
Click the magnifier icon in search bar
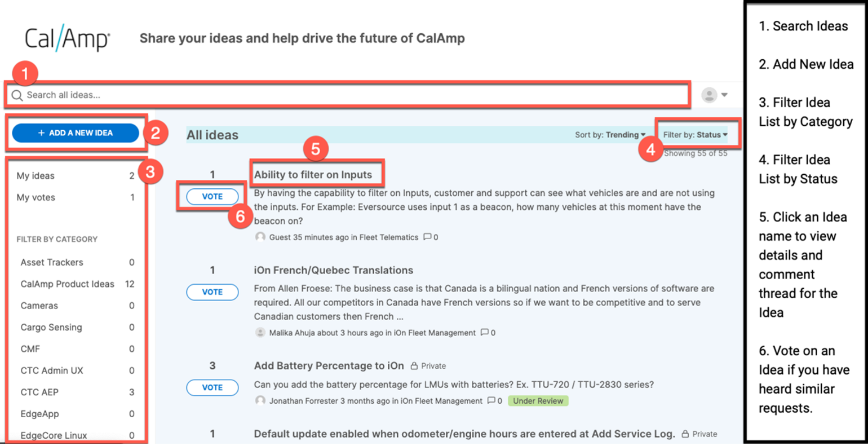[x=17, y=95]
